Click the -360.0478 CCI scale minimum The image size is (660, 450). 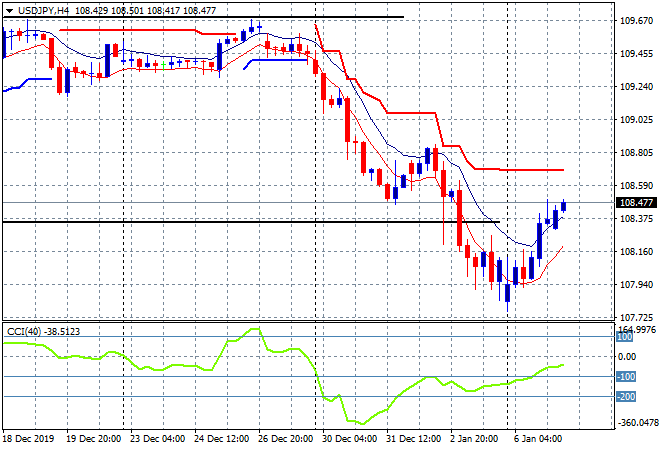tap(638, 423)
